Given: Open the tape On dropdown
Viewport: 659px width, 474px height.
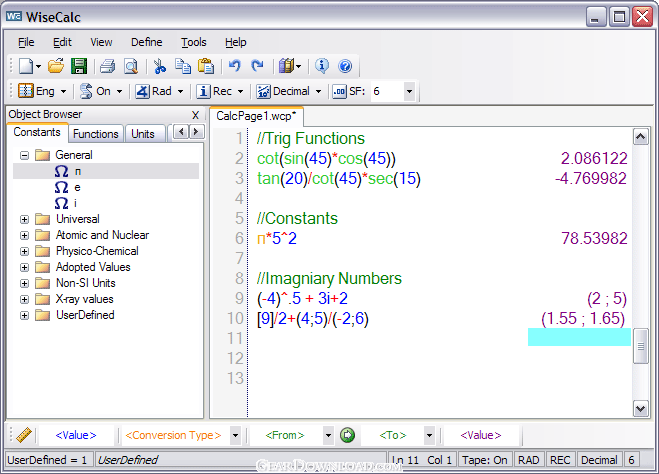Looking at the screenshot, I should pyautogui.click(x=119, y=91).
